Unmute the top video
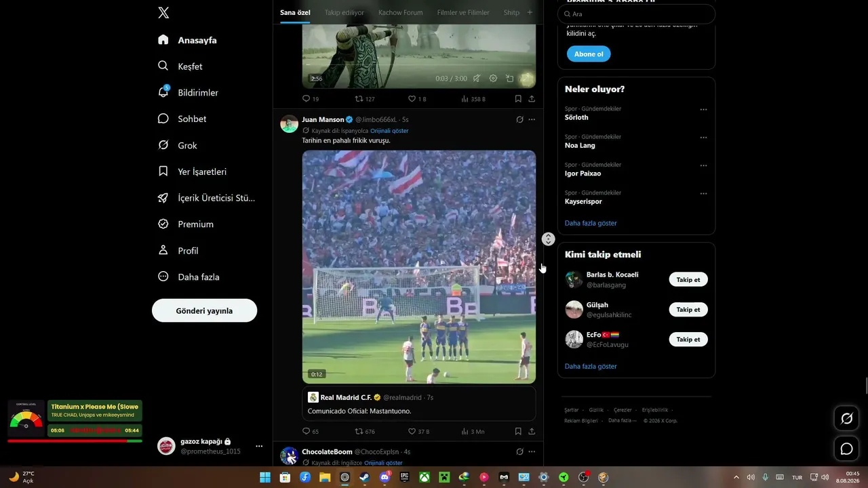868x488 pixels. [477, 79]
